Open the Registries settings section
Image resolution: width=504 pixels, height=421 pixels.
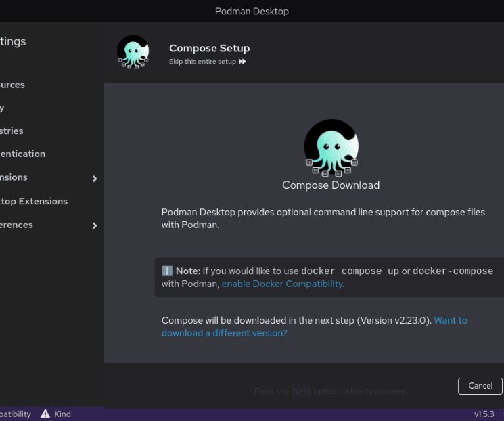[12, 131]
